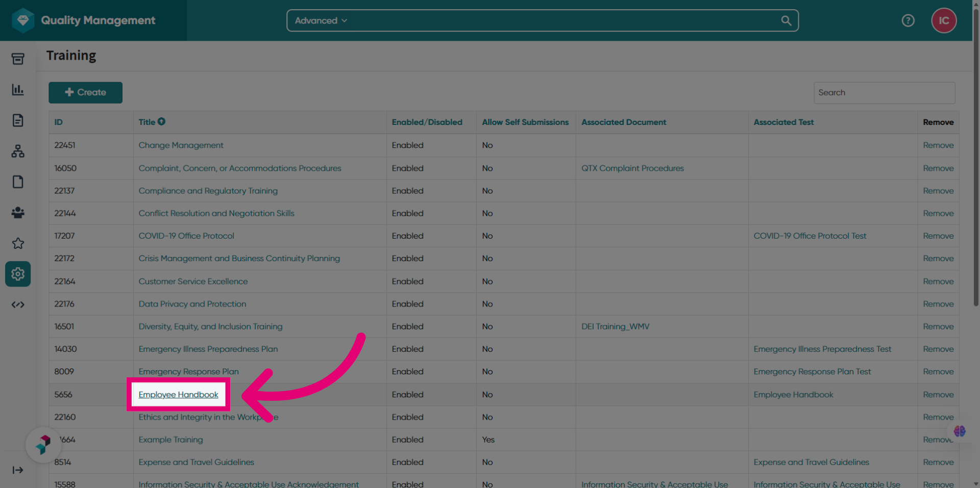Click the page vertical scrollbar
This screenshot has height=488, width=980.
(976, 153)
